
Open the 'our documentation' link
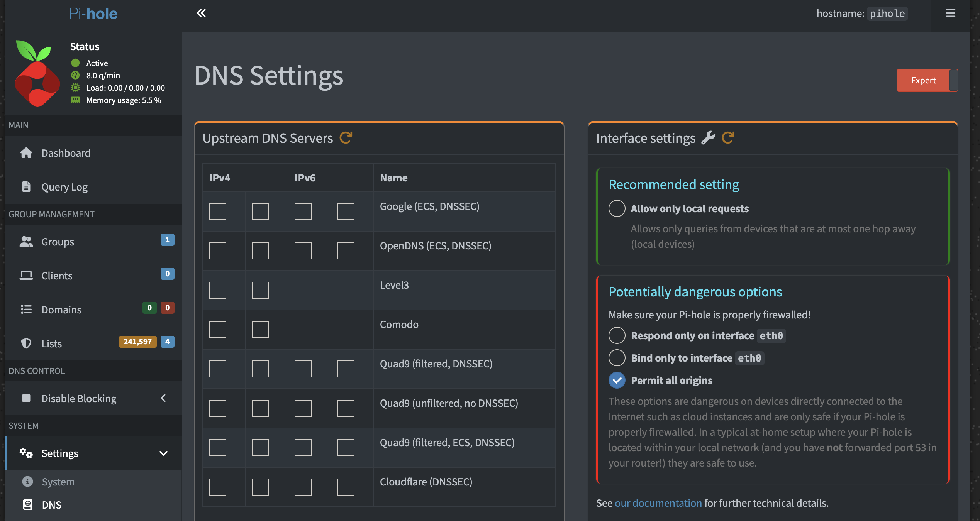coord(658,503)
